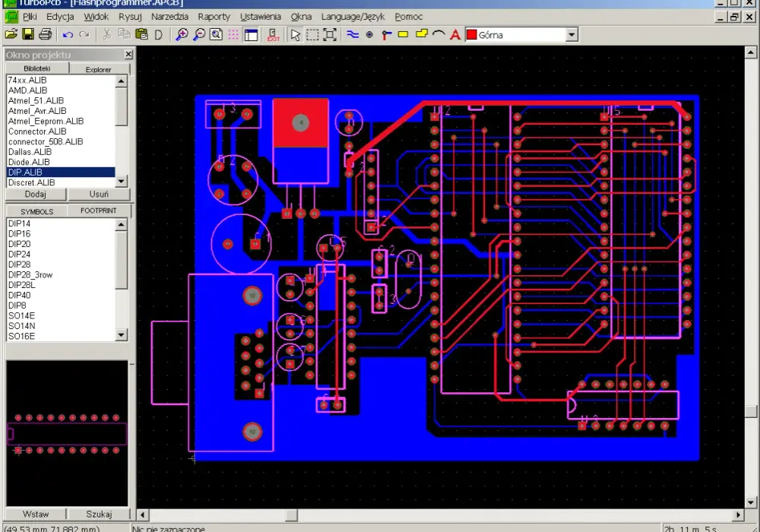The width and height of the screenshot is (760, 532).
Task: Cut selection with the scissors icon
Action: point(107,34)
